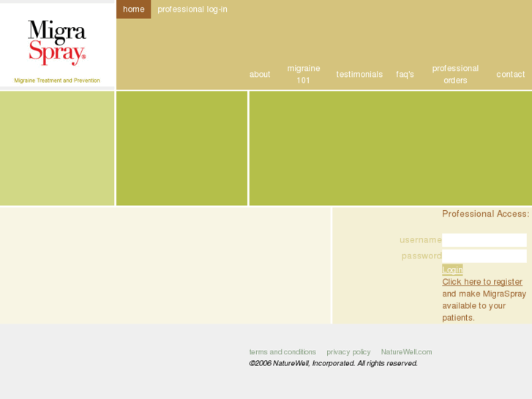Screen dimensions: 532x399
Task: Open professional orders page
Action: coord(455,75)
